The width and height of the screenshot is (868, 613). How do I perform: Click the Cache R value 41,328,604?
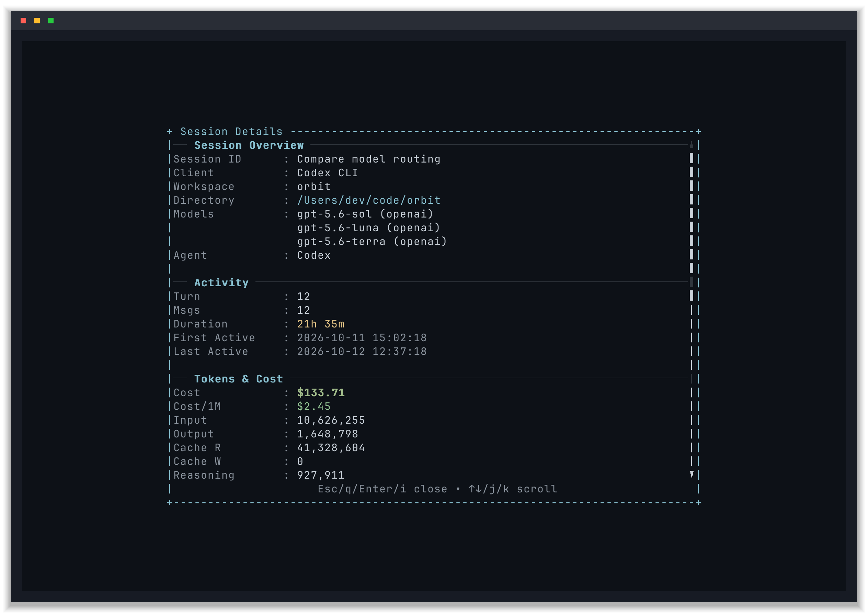tap(331, 448)
